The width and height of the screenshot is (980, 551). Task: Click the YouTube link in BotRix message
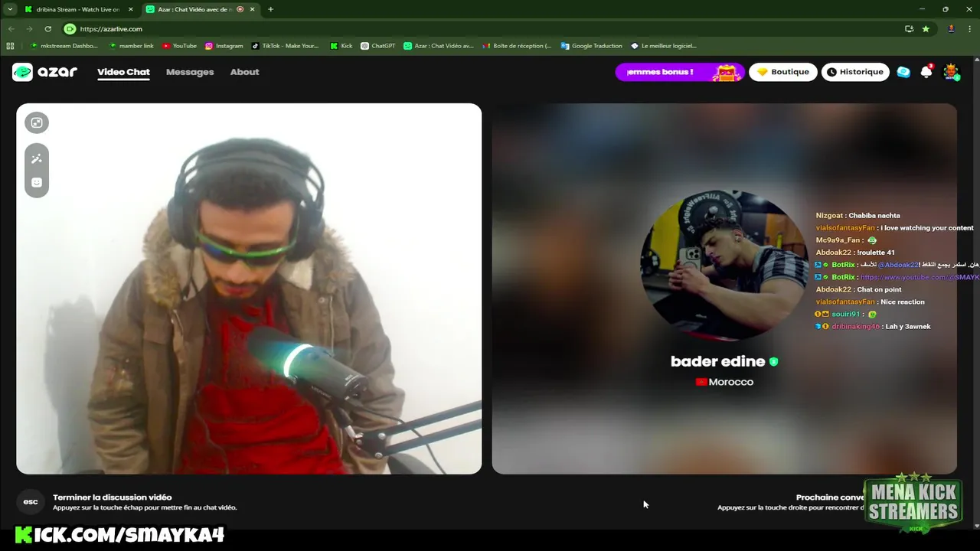pyautogui.click(x=920, y=277)
